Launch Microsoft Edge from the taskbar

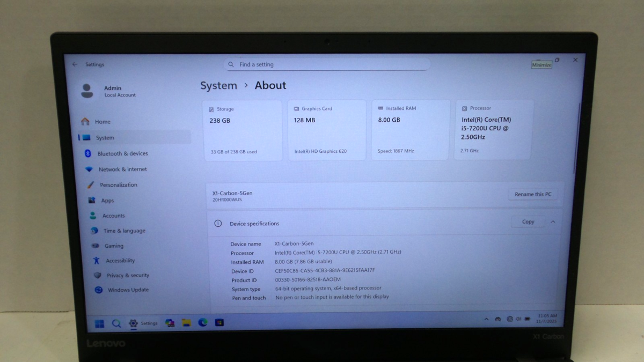(x=202, y=322)
